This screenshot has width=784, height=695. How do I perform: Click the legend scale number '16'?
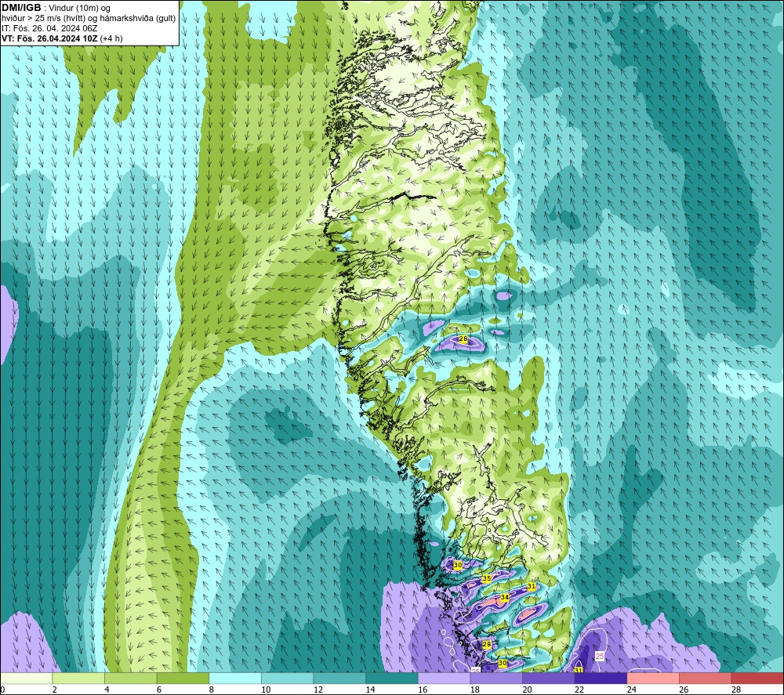pos(423,690)
